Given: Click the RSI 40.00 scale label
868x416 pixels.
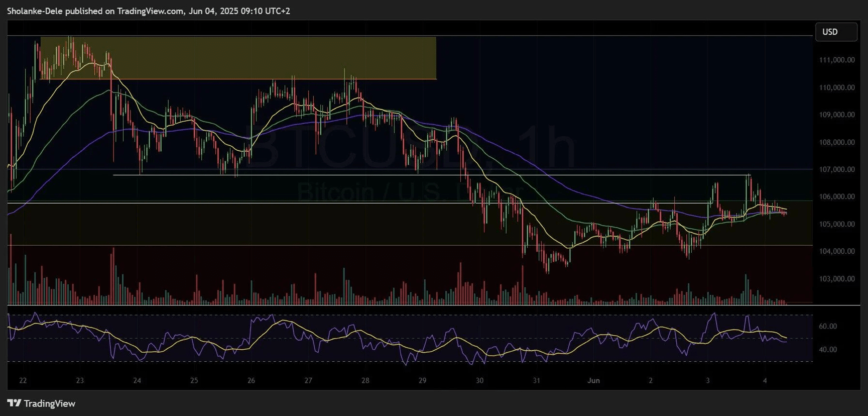Looking at the screenshot, I should coord(827,349).
